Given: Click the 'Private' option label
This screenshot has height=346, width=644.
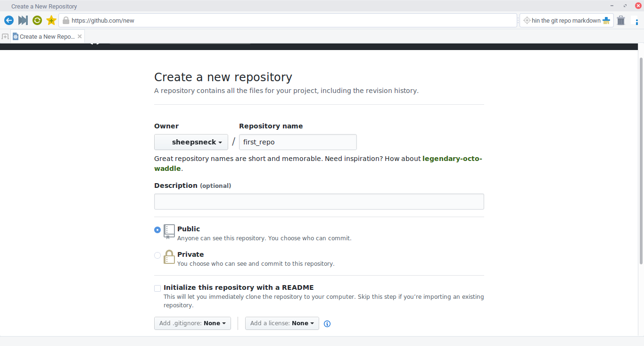Looking at the screenshot, I should click(x=190, y=254).
